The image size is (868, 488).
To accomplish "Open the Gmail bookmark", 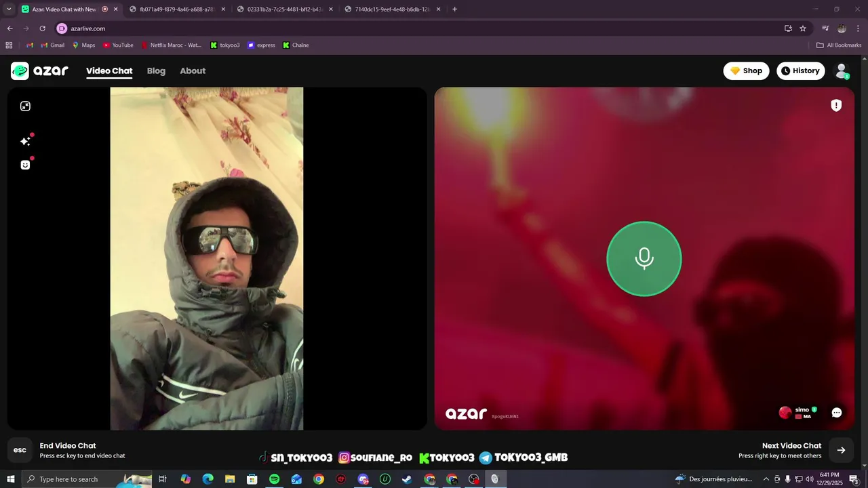I will 52,45.
